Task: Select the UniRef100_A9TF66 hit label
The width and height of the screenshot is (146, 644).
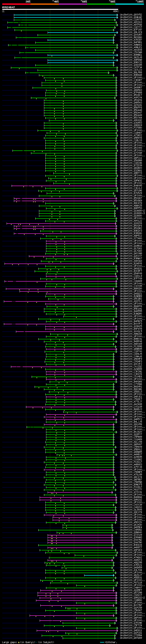Action: (x=131, y=25)
